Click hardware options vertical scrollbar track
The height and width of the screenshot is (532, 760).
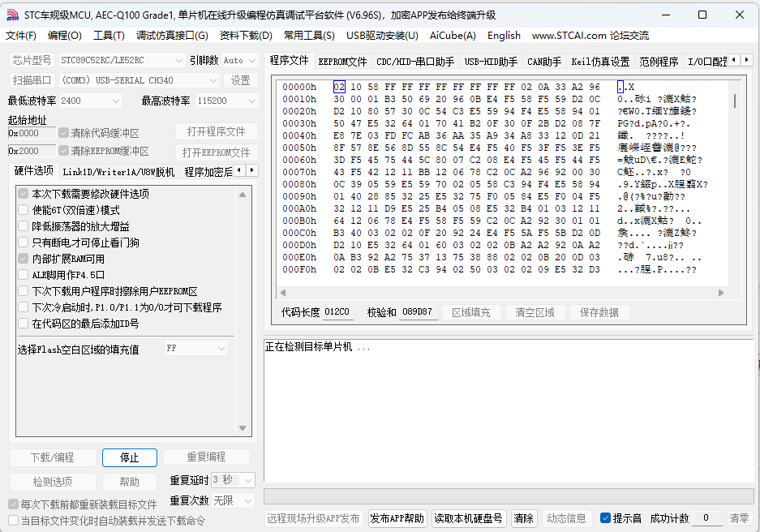pos(243,311)
